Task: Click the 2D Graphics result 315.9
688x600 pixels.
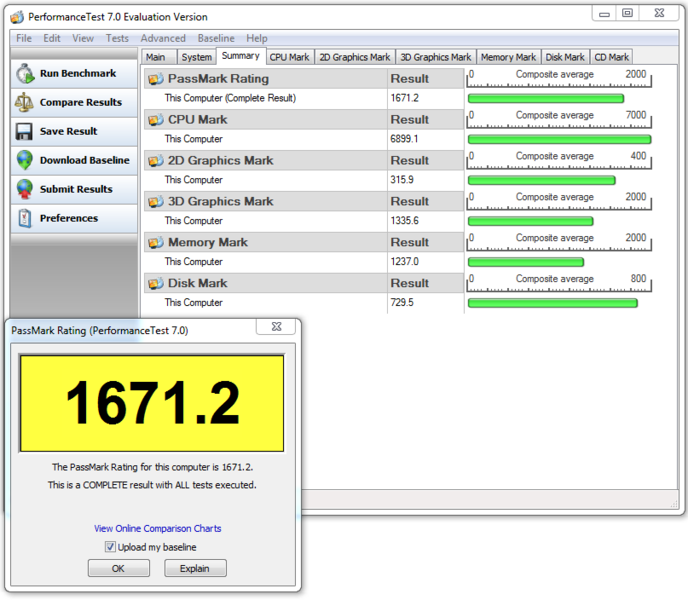Action: [402, 180]
